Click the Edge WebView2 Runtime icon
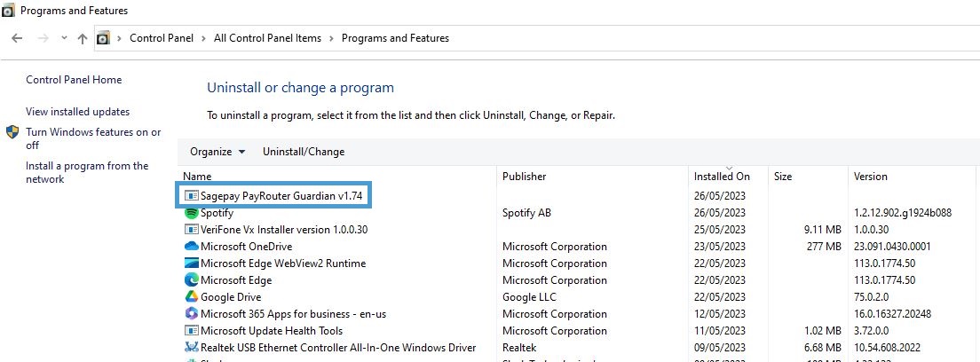The image size is (980, 362). (191, 264)
